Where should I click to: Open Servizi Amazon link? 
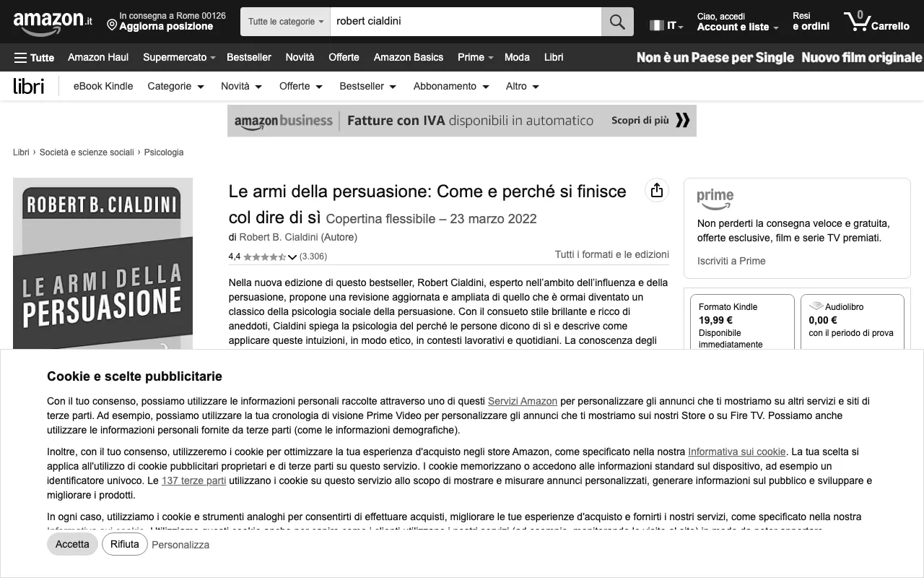(523, 401)
